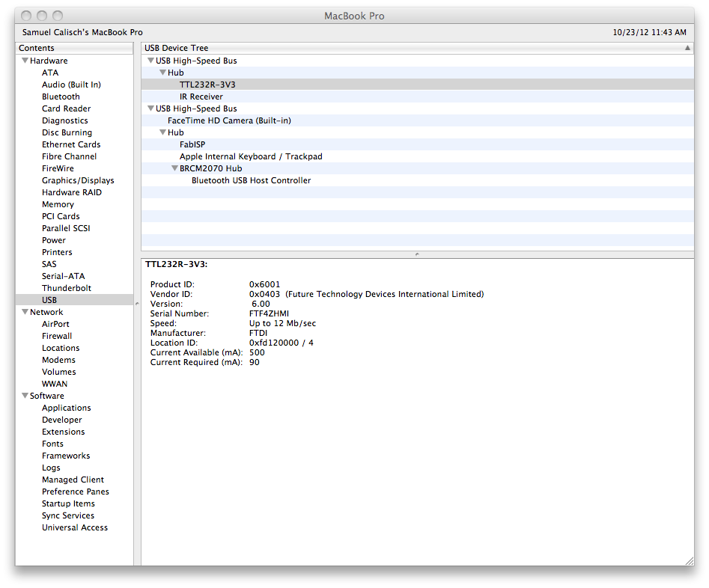
Task: Select Universal Access in sidebar
Action: [x=75, y=527]
